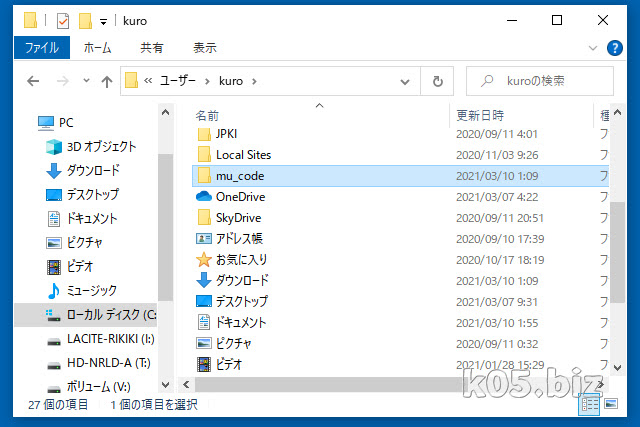
Task: Click the kuroの検索 search box
Action: [x=540, y=81]
